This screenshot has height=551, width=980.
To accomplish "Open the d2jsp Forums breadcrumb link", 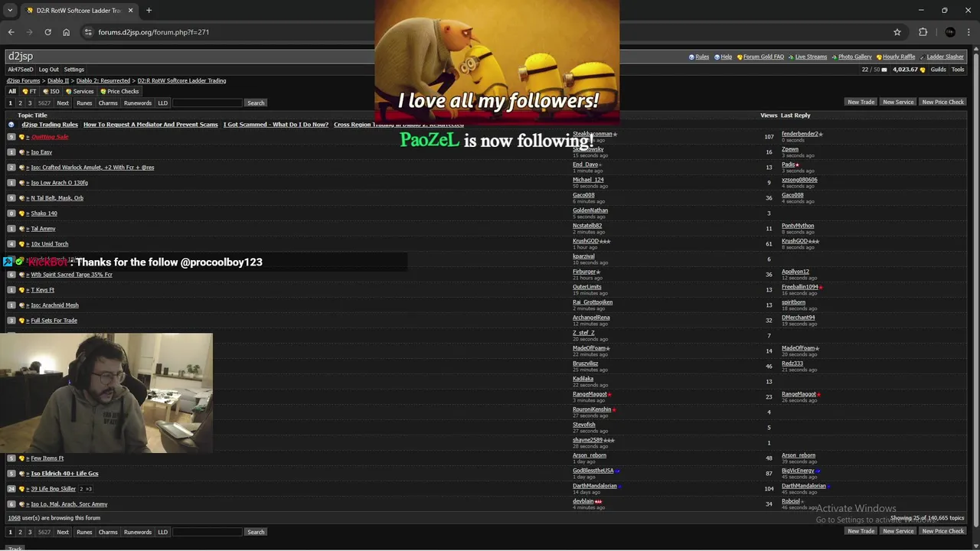I will pos(24,80).
